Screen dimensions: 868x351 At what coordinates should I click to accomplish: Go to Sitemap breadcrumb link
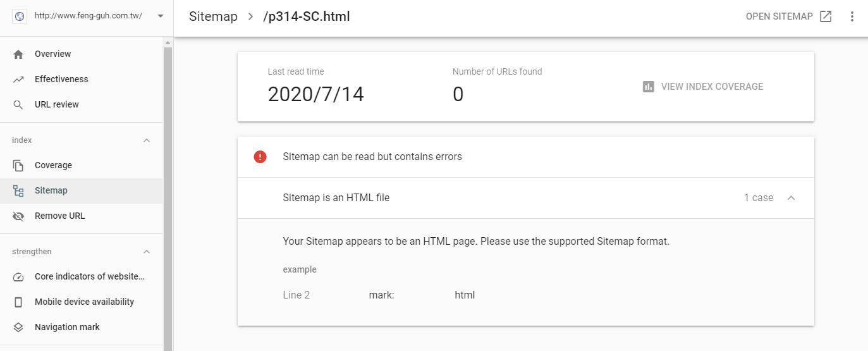point(213,16)
